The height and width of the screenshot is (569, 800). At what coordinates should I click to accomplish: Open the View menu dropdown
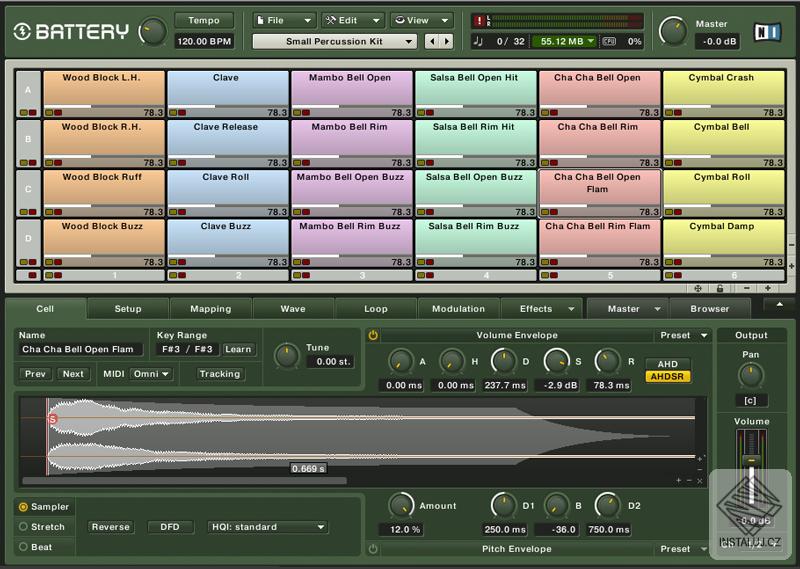[422, 20]
